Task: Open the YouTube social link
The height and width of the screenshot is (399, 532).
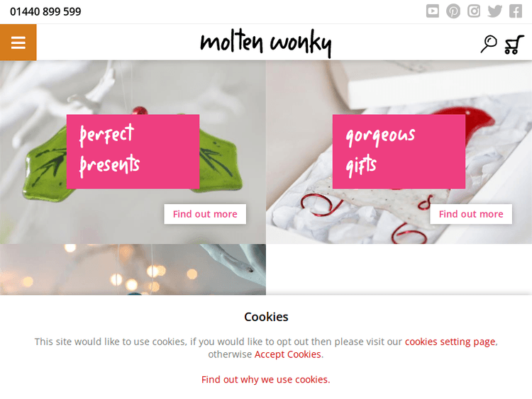Action: 432,11
